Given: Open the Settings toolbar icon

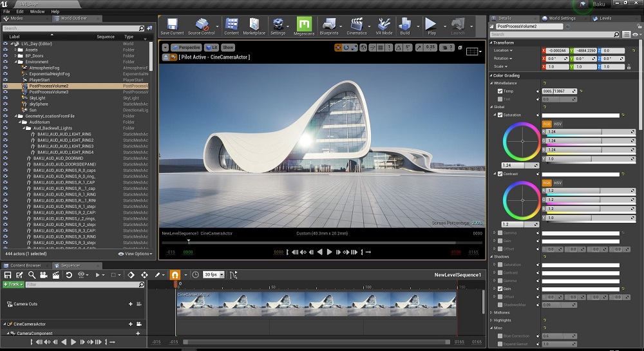Looking at the screenshot, I should (278, 26).
